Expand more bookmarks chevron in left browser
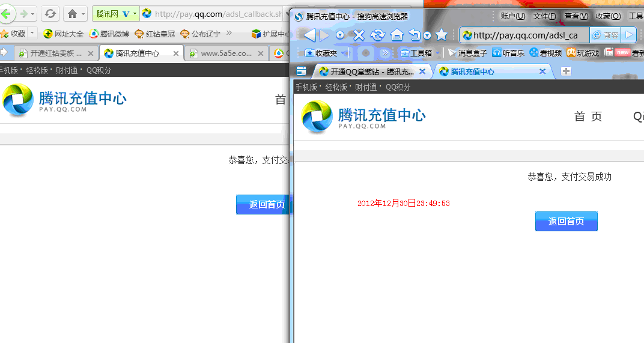This screenshot has height=343, width=644. coord(229,33)
